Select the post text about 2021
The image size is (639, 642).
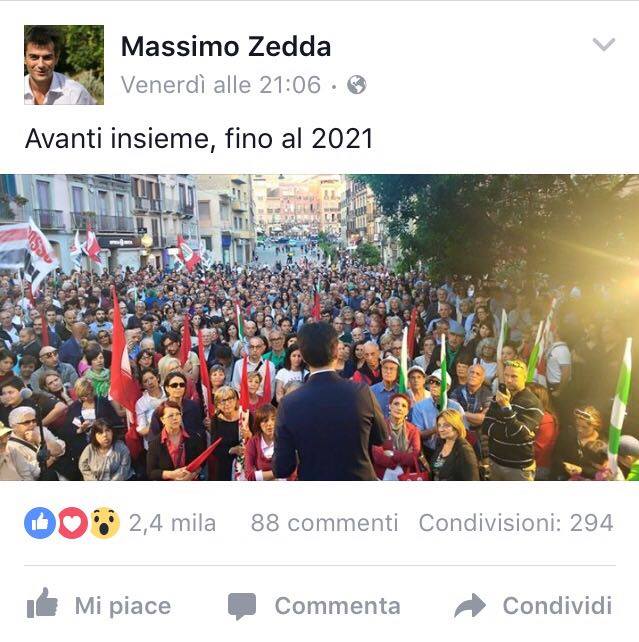199,138
